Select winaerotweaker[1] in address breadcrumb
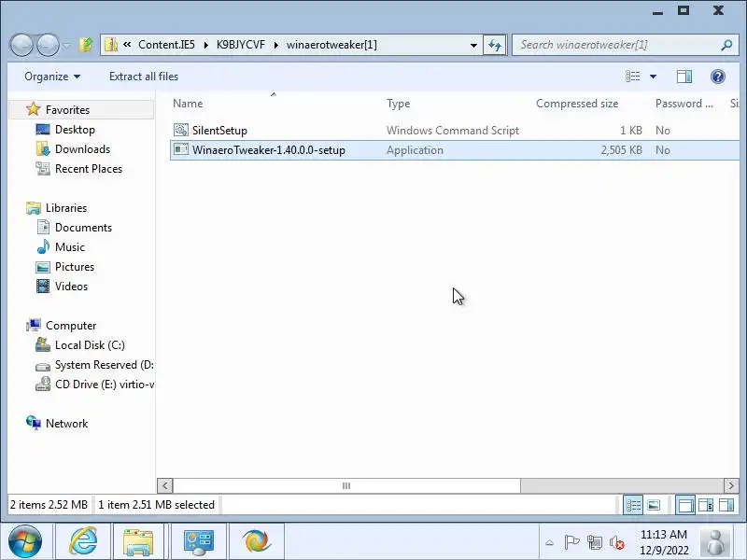Image resolution: width=747 pixels, height=560 pixels. click(331, 45)
